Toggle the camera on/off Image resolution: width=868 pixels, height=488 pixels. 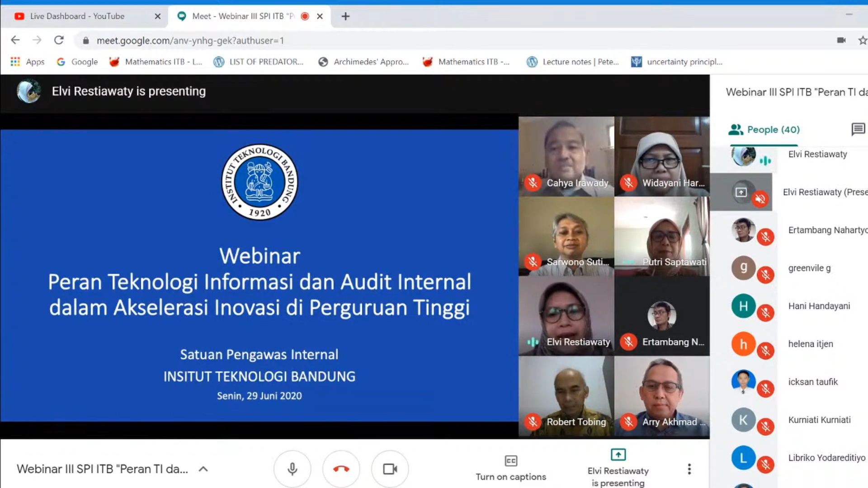pos(391,469)
